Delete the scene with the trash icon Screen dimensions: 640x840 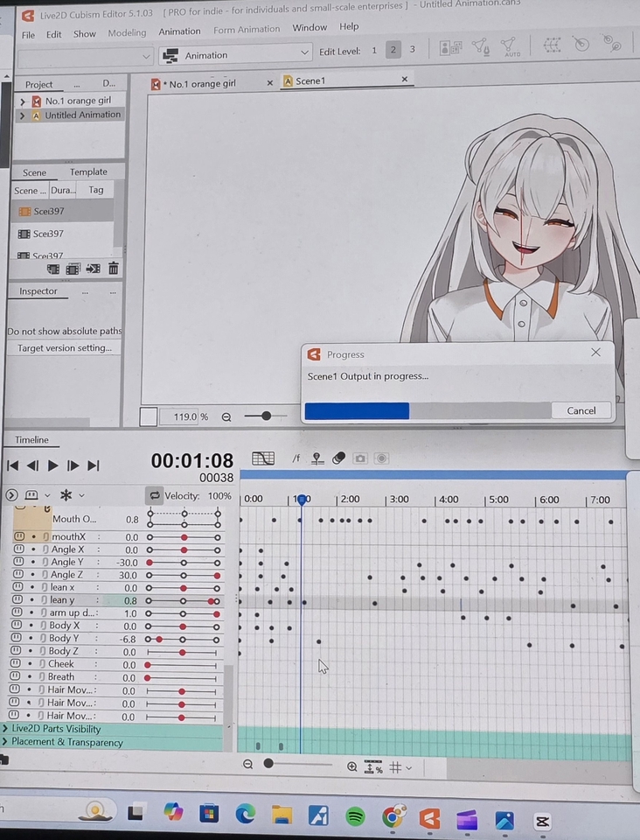(x=113, y=269)
